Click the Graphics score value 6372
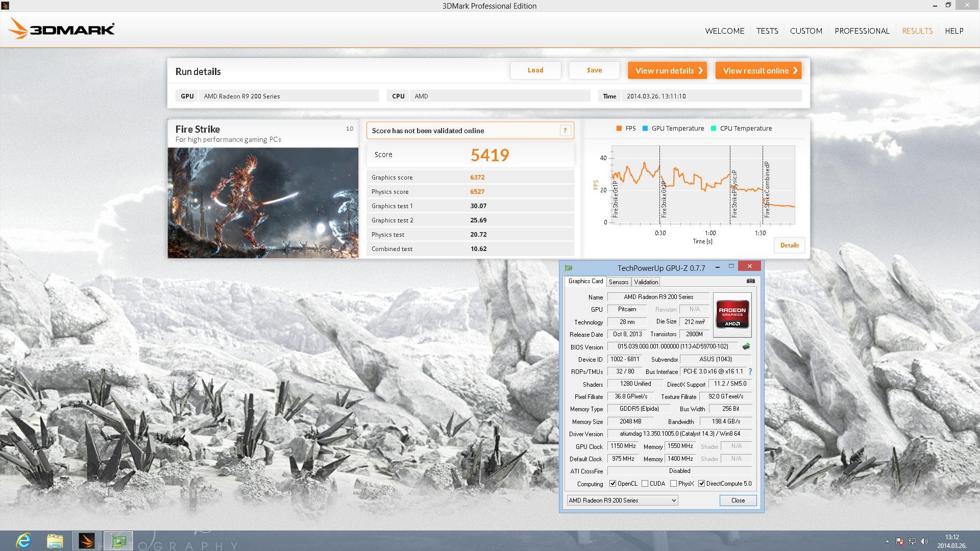The height and width of the screenshot is (551, 980). (477, 178)
